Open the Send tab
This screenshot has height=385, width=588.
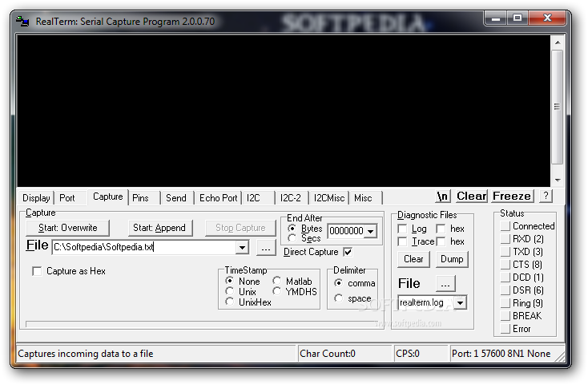point(176,198)
